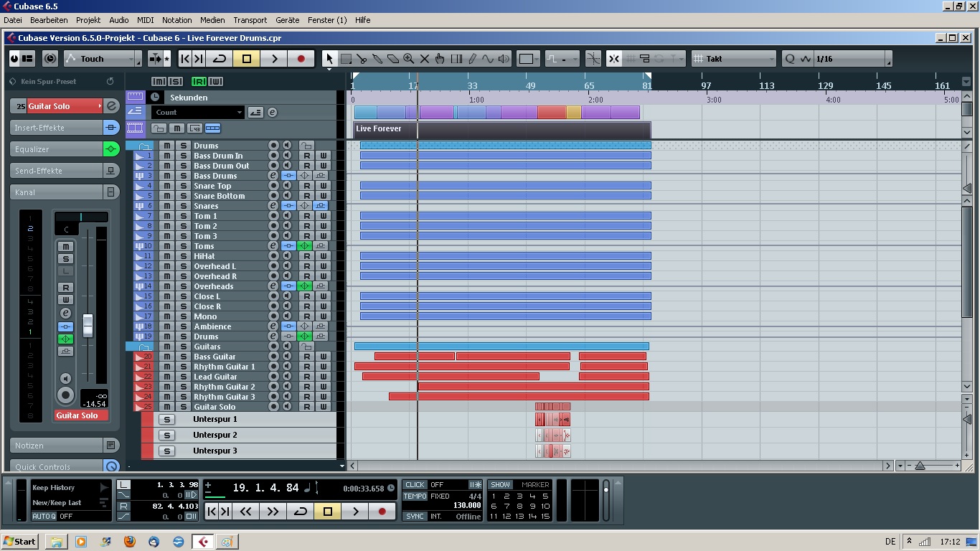
Task: Toggle global Write automation button above tracks
Action: 216,82
